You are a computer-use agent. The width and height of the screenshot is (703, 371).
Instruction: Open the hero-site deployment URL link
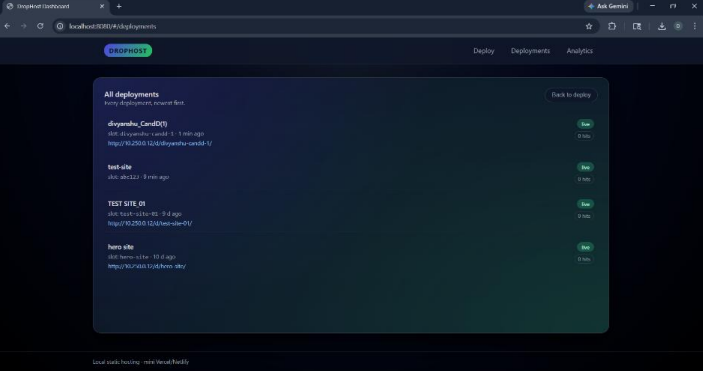coord(147,266)
